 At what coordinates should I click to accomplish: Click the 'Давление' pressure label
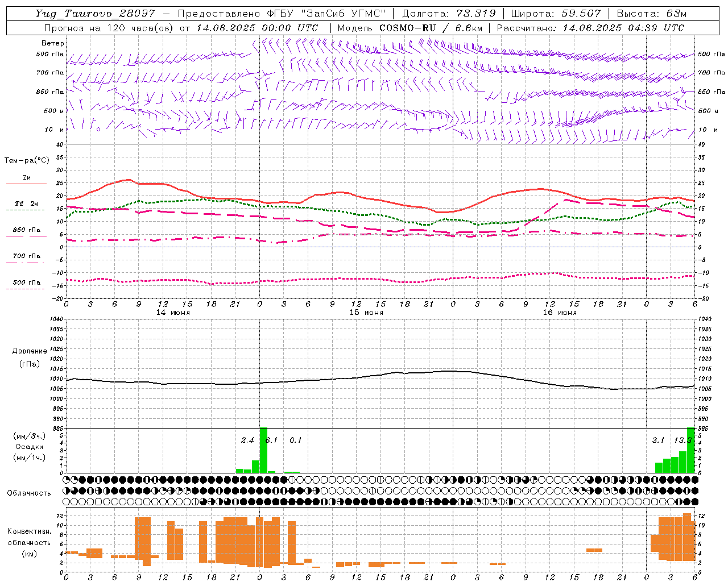pos(30,351)
